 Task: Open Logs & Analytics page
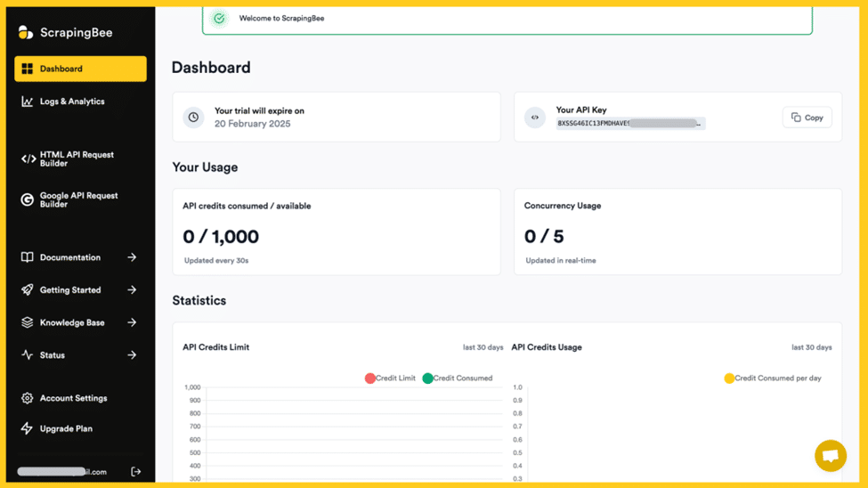(x=72, y=102)
